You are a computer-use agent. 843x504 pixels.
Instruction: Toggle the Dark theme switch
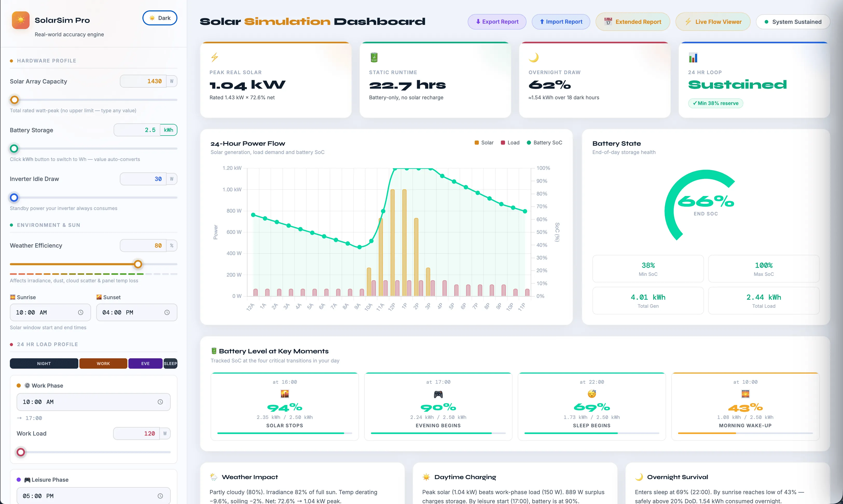[160, 18]
